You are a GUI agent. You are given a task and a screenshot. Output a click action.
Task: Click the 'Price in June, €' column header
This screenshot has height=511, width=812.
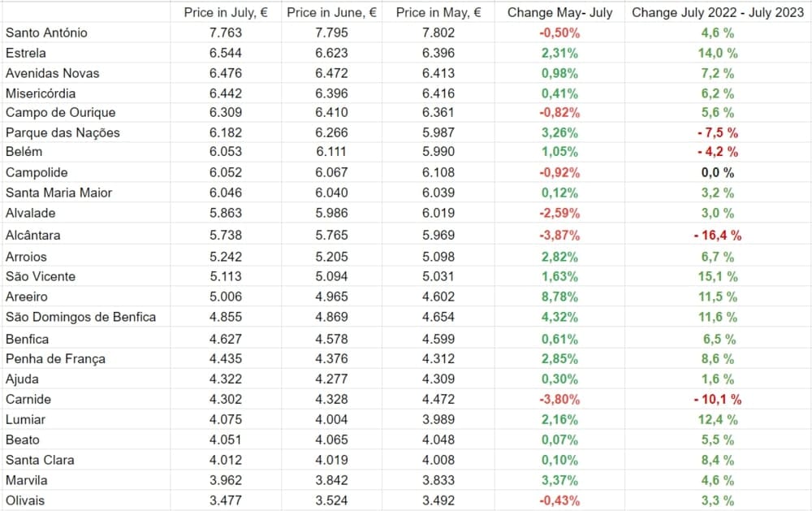331,12
